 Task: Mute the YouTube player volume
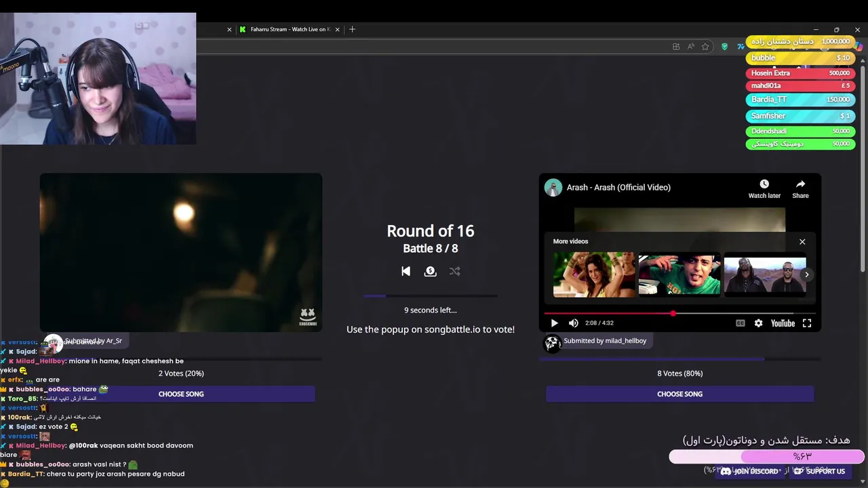[x=574, y=323]
